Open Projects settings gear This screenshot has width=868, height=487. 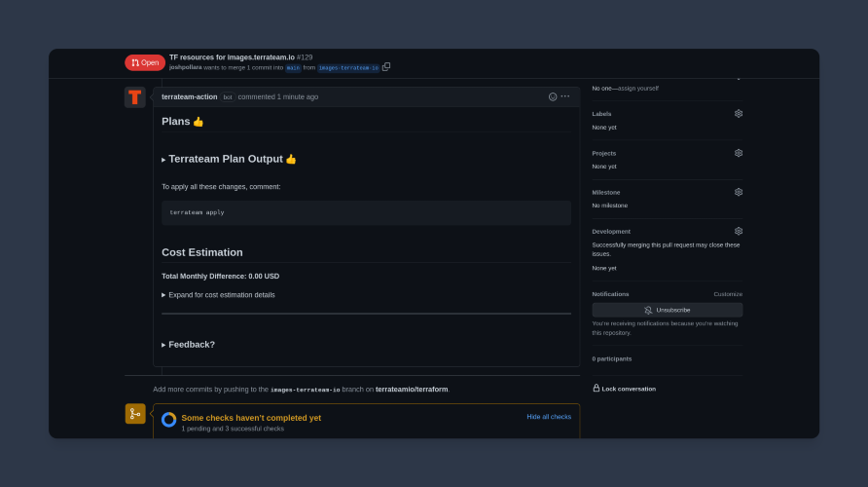pyautogui.click(x=739, y=153)
